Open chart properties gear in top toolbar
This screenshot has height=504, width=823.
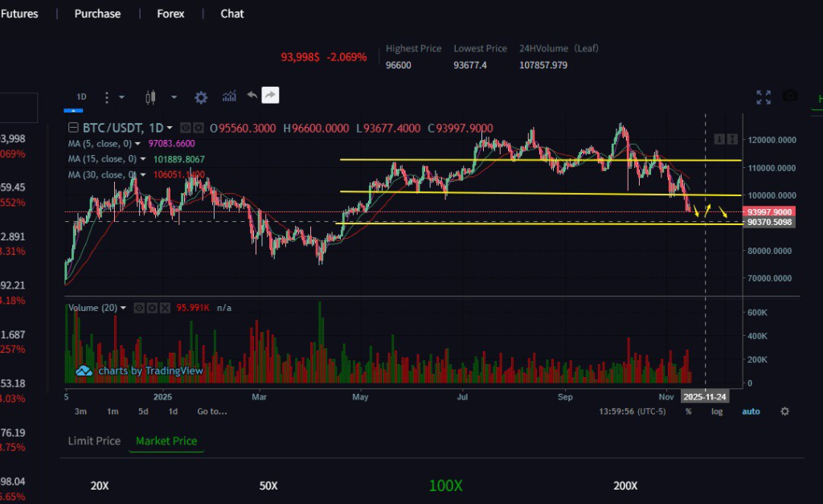coord(201,97)
